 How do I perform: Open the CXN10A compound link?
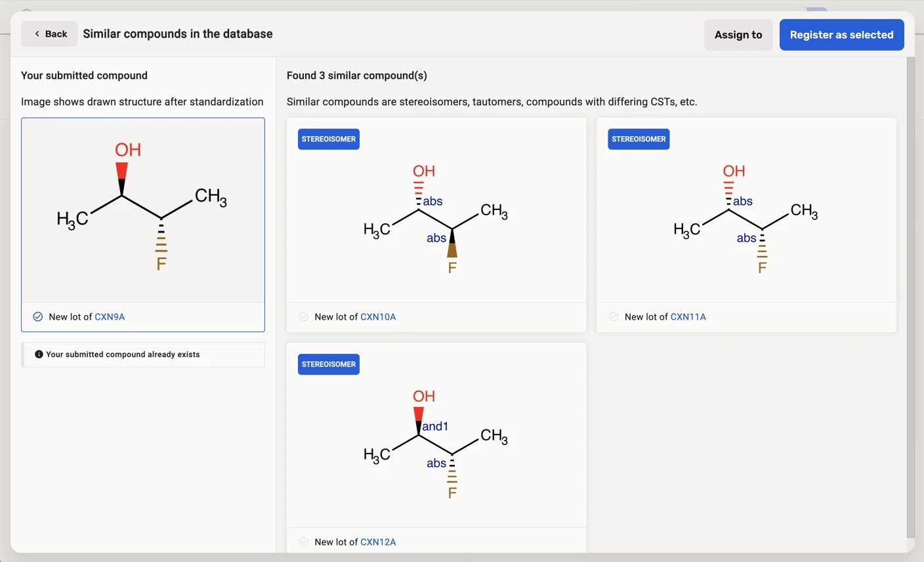(x=378, y=316)
